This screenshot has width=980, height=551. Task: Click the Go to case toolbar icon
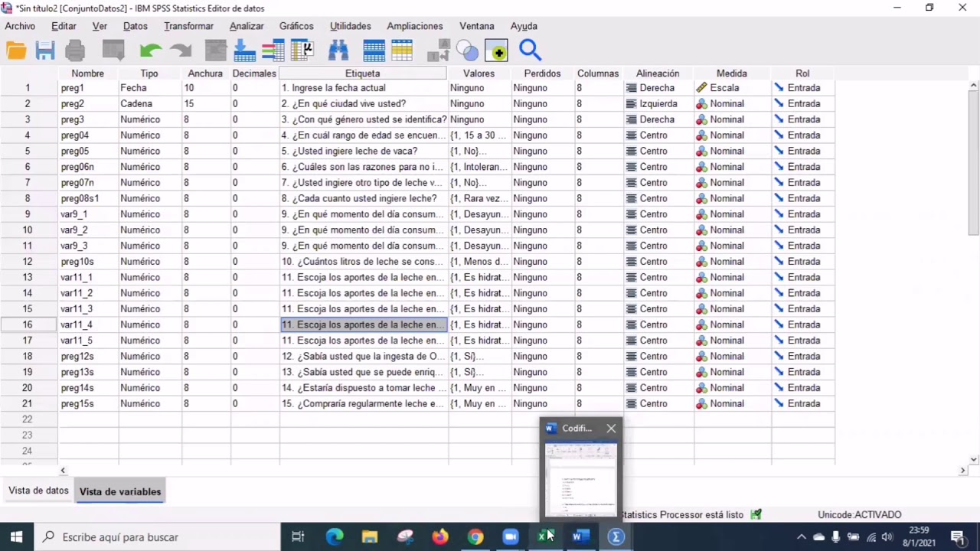click(216, 51)
